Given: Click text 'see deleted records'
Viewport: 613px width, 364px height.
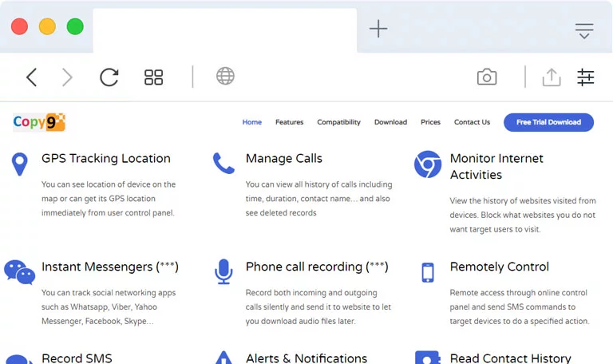Looking at the screenshot, I should point(281,212).
